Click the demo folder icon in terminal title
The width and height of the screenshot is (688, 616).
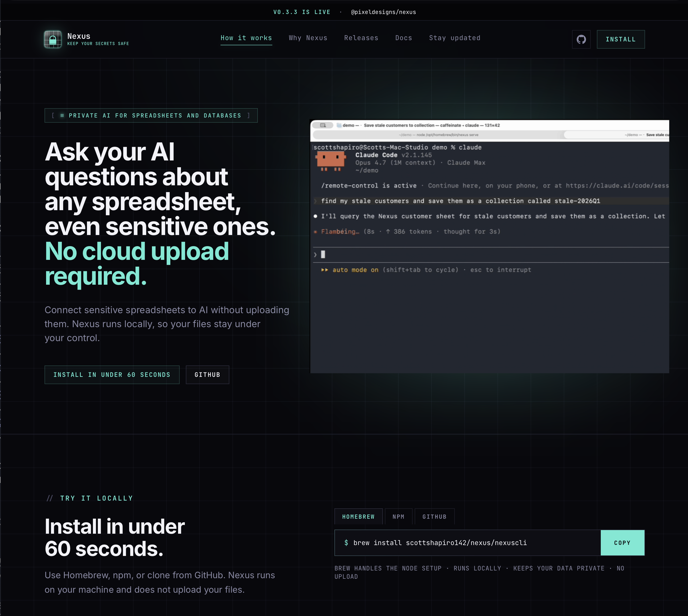click(x=339, y=125)
